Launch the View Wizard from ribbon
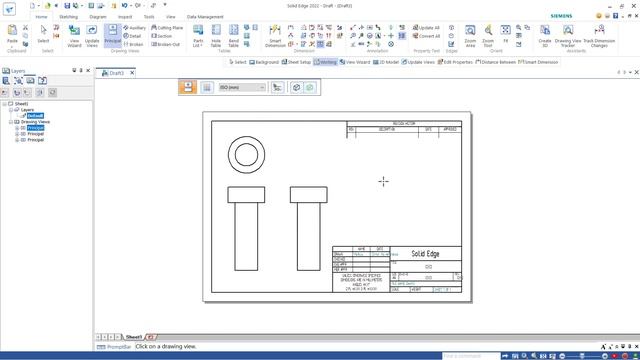 74,36
